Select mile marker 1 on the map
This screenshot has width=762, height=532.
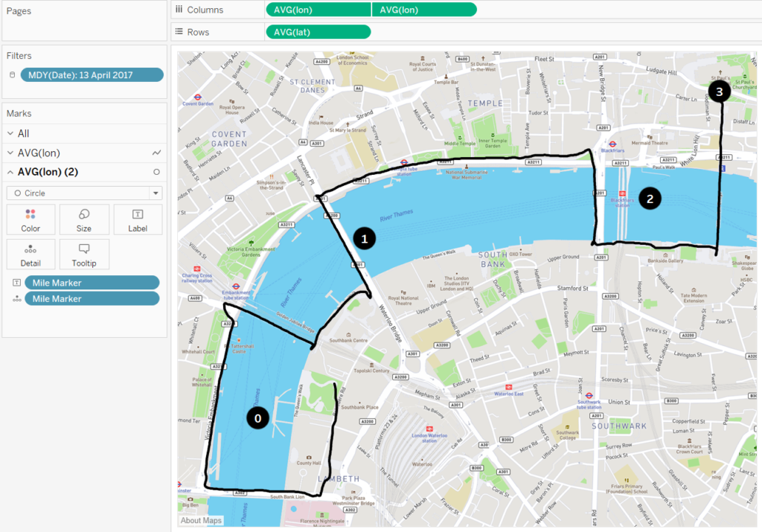364,239
